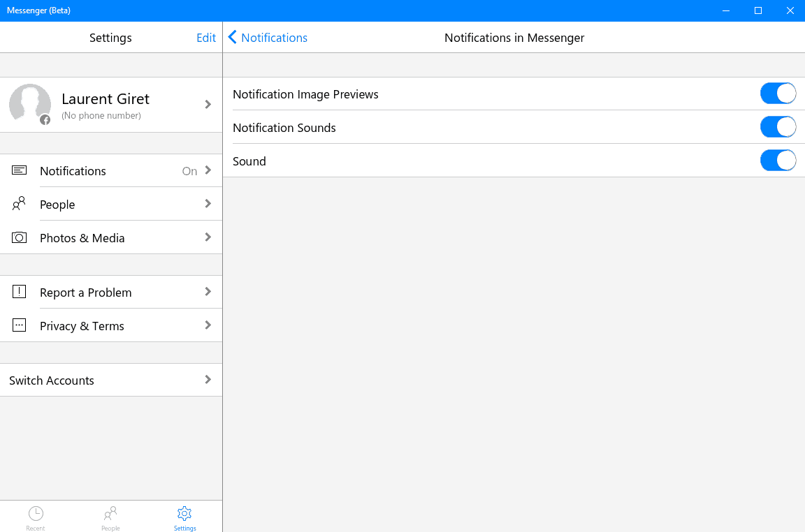Open Privacy & Terms chevron
The height and width of the screenshot is (532, 805).
[x=208, y=325]
